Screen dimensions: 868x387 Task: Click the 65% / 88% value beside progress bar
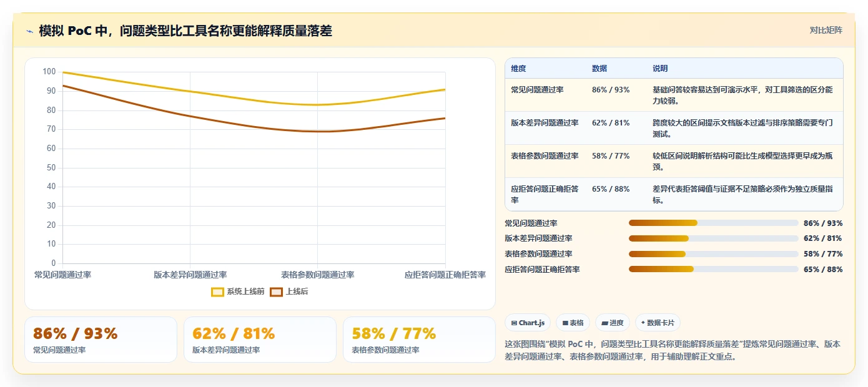823,269
